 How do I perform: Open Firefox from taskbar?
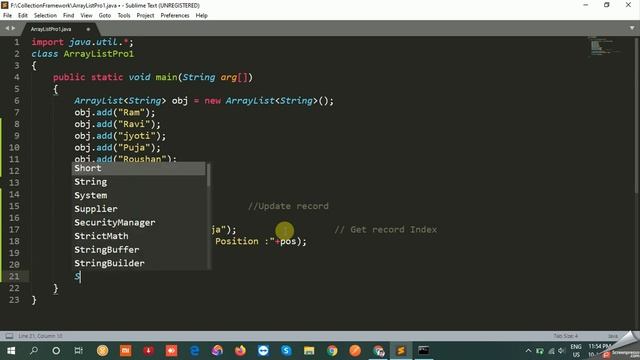tap(240, 351)
